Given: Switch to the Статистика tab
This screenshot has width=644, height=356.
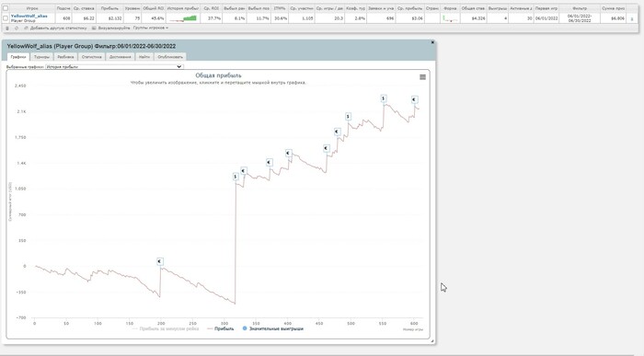Looking at the screenshot, I should click(x=92, y=57).
